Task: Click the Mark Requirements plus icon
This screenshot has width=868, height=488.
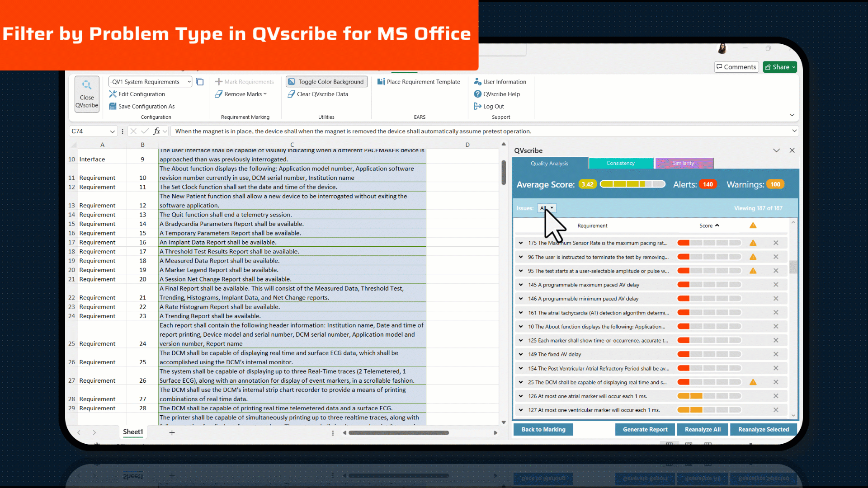Action: [219, 82]
